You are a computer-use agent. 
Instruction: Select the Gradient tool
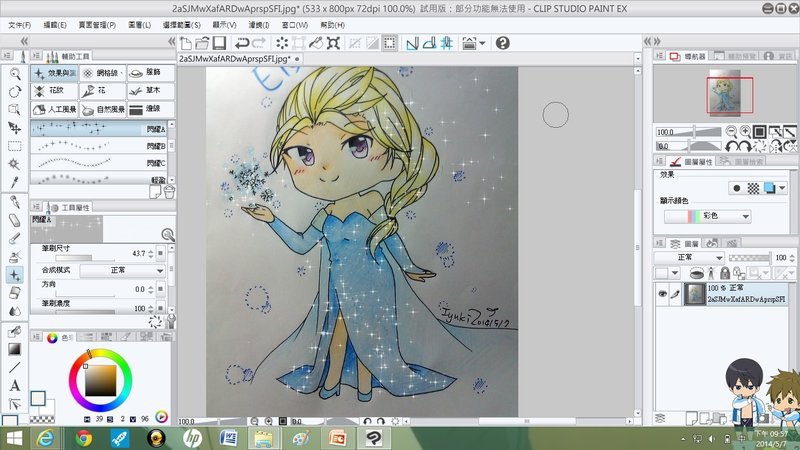pos(15,349)
